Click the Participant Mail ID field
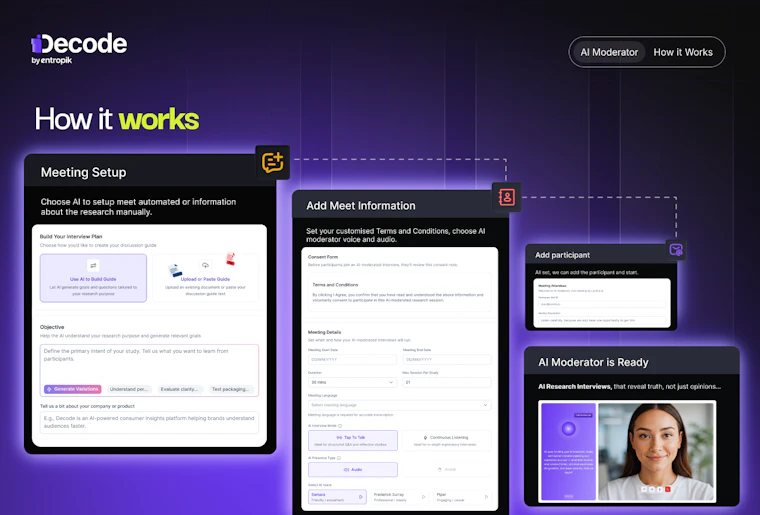This screenshot has width=760, height=515. tap(601, 304)
